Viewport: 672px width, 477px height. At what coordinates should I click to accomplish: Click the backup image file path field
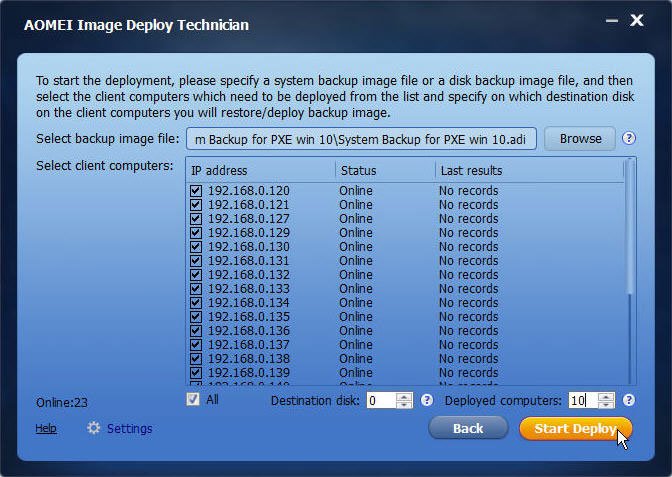click(361, 139)
